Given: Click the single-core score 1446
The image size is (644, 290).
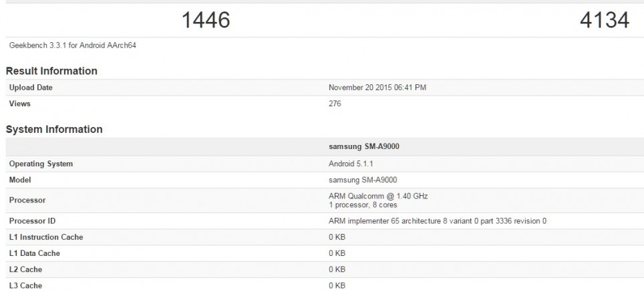Looking at the screenshot, I should point(206,21).
